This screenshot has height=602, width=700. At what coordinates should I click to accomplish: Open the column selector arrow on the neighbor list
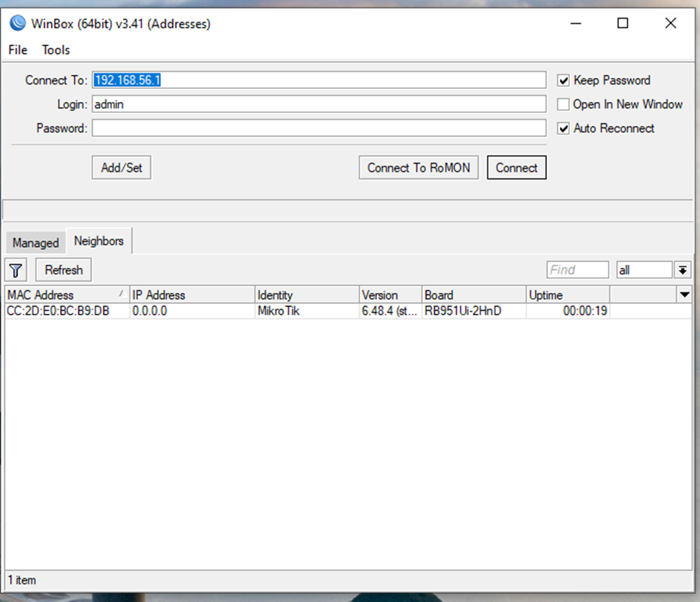[x=686, y=295]
